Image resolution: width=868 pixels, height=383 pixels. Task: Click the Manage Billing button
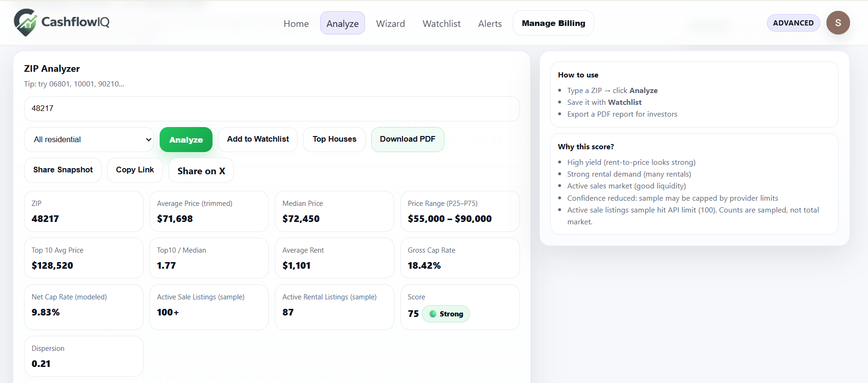553,23
